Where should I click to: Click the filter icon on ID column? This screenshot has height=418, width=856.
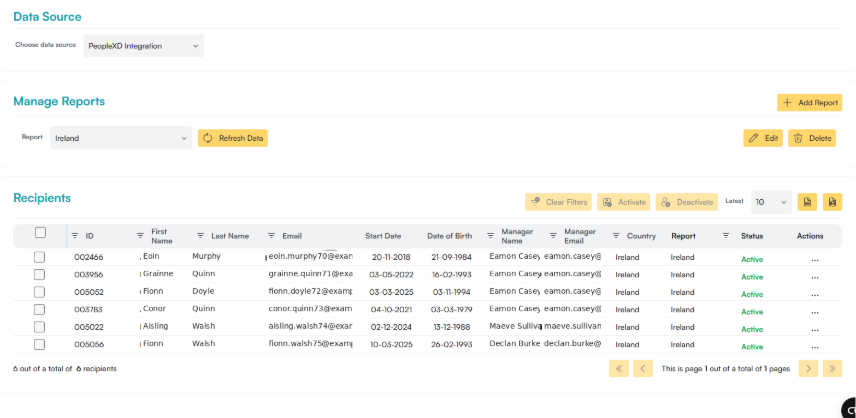click(x=75, y=236)
